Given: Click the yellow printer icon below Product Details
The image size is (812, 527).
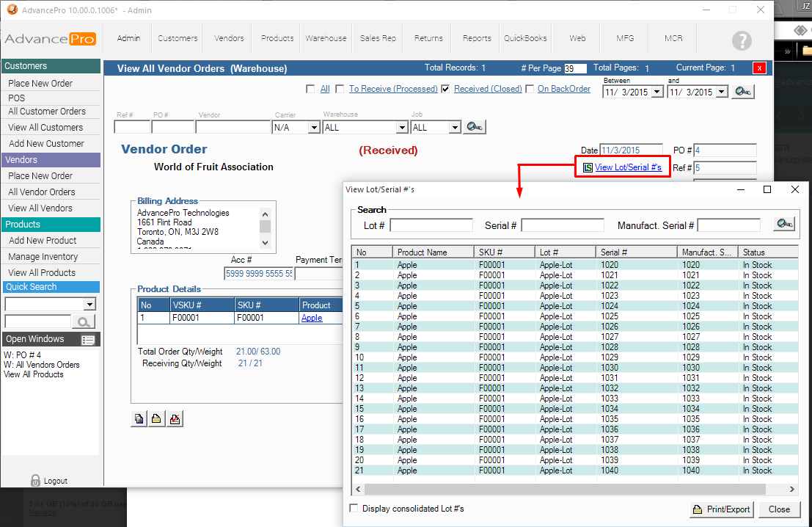Looking at the screenshot, I should point(157,419).
